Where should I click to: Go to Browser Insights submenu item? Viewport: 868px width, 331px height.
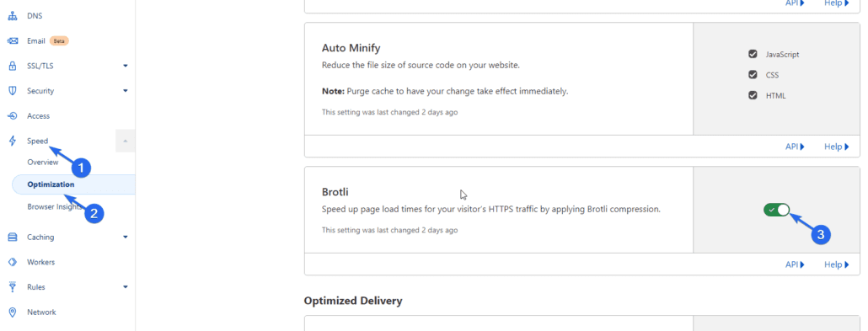54,206
